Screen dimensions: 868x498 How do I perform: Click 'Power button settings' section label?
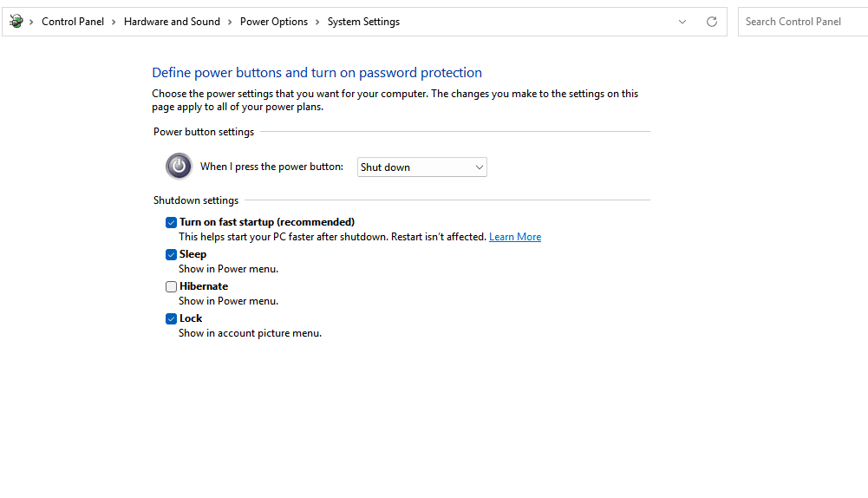coord(204,132)
